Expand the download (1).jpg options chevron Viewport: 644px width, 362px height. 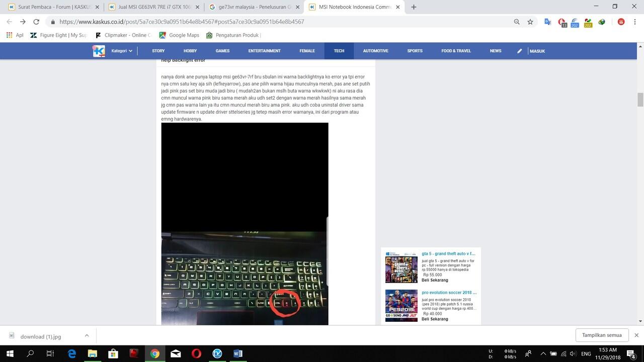click(x=87, y=335)
